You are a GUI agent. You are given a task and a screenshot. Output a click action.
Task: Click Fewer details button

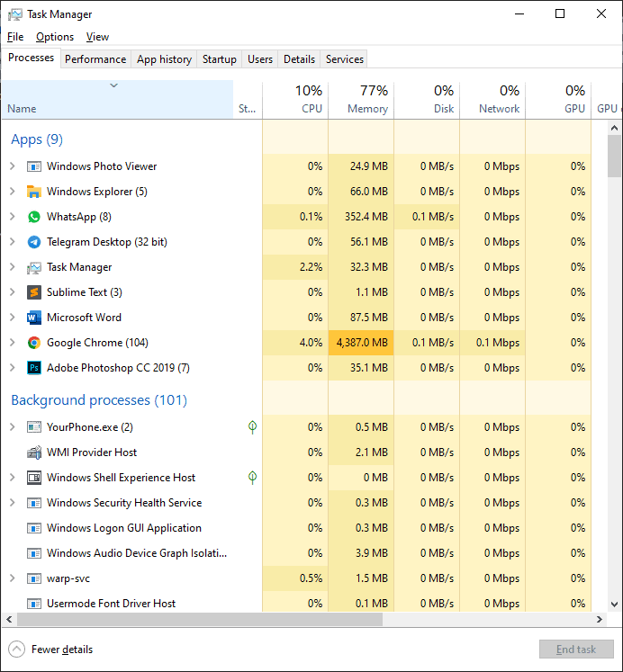click(50, 650)
